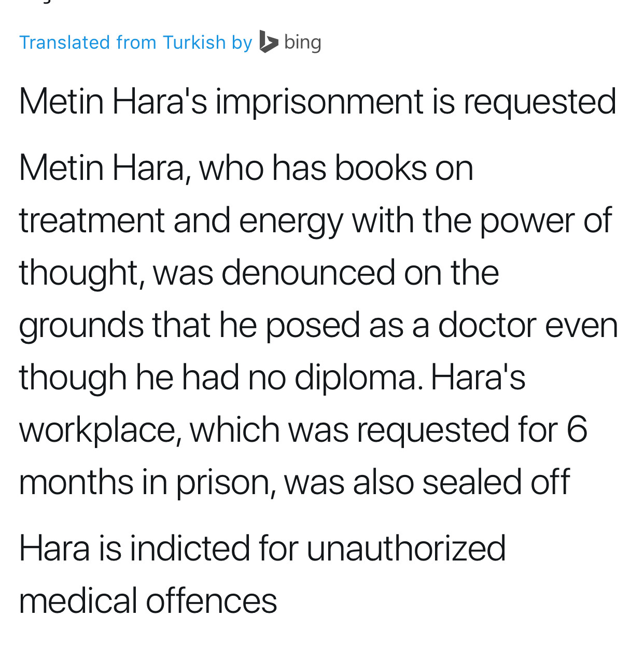Viewport: 644px width, 659px height.
Task: Open the 'Translated from Turkish by' link
Action: 136,43
